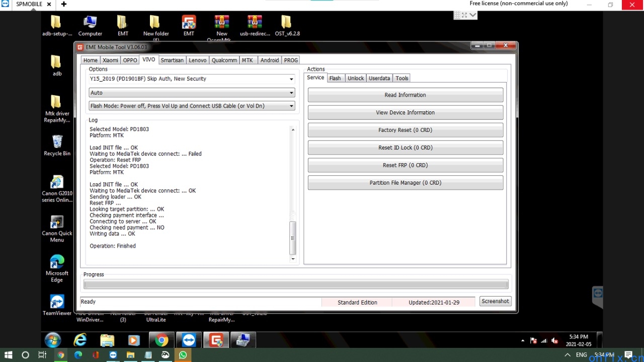Open Internet Explorer in remote taskbar
Screen dimensions: 644x362
point(80,340)
